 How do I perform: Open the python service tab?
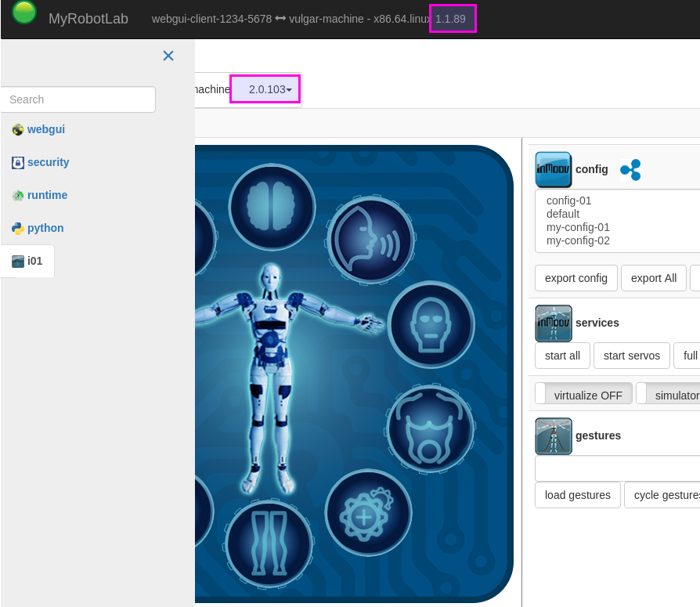[x=45, y=228]
